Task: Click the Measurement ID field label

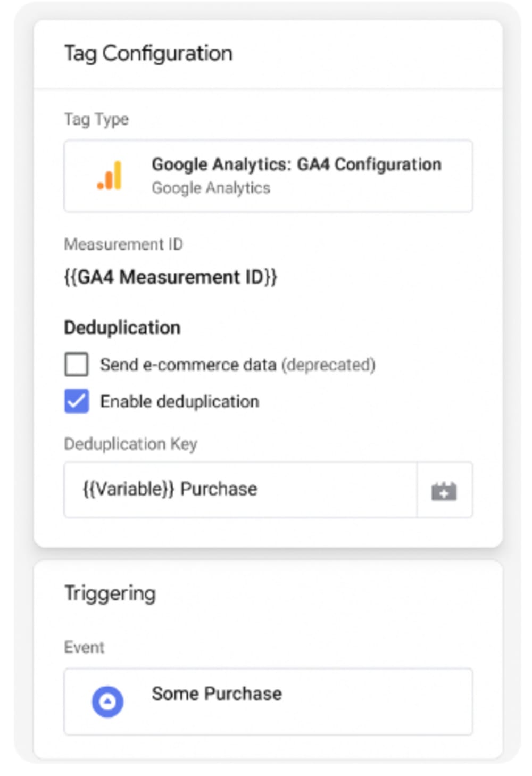Action: (123, 244)
